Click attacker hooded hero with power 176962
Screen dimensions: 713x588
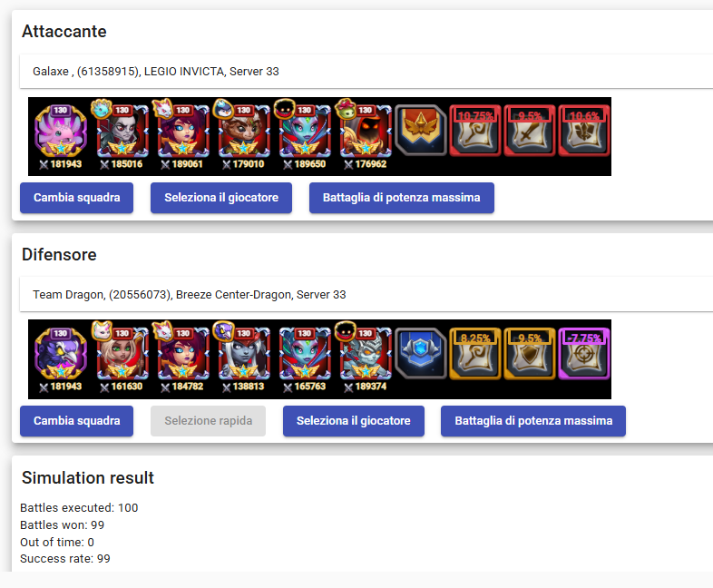click(x=366, y=131)
